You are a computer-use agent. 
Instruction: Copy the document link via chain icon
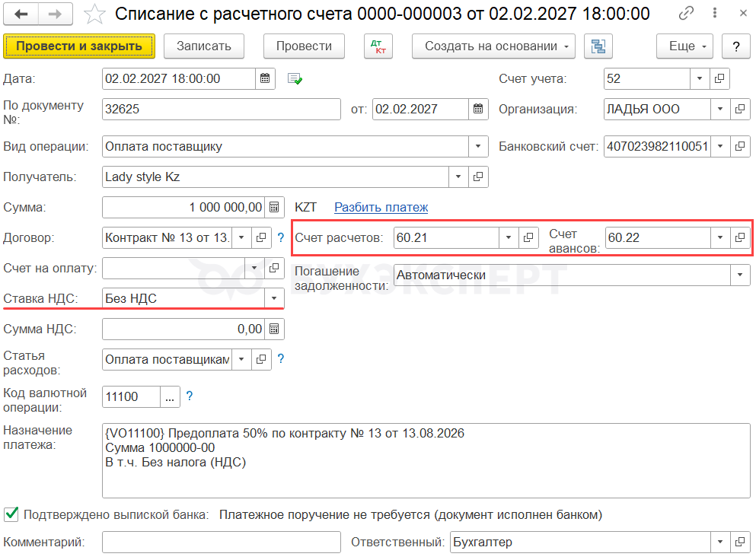click(686, 13)
